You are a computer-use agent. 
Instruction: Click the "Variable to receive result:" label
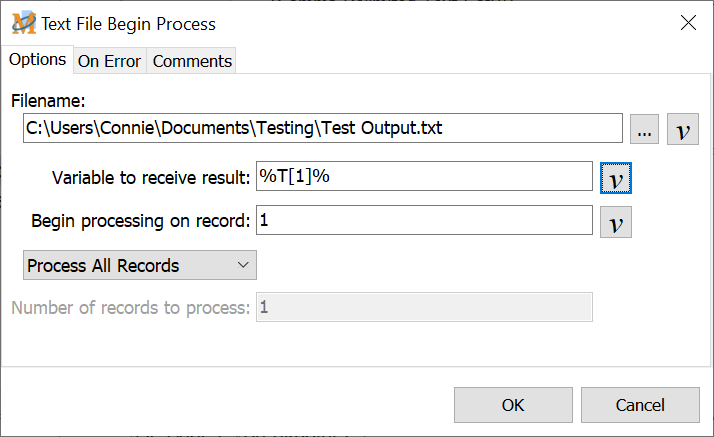(x=150, y=178)
